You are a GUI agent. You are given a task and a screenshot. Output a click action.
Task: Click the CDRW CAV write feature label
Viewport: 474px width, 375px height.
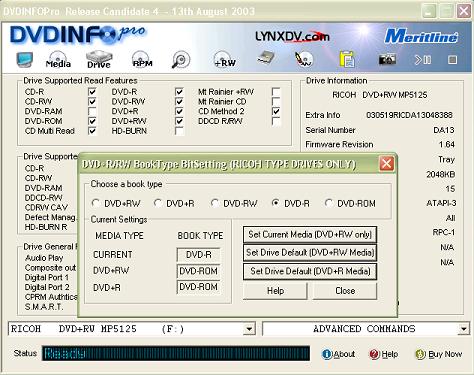point(46,207)
